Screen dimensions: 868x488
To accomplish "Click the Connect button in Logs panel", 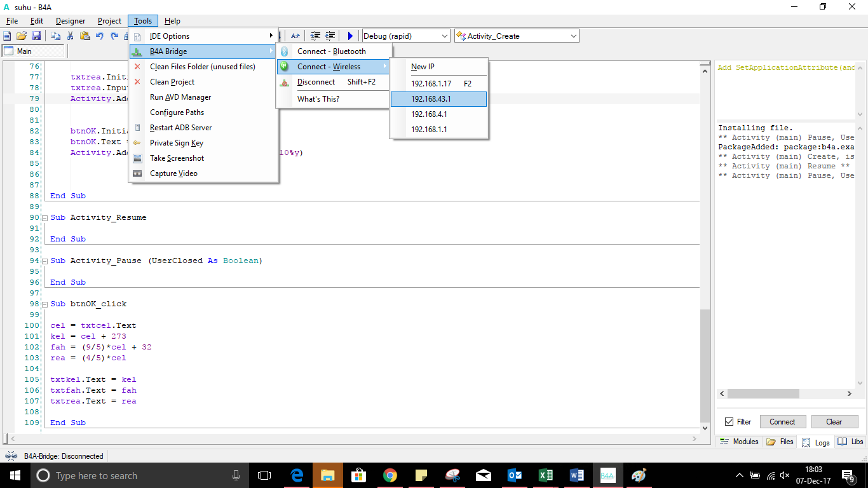I will click(782, 422).
